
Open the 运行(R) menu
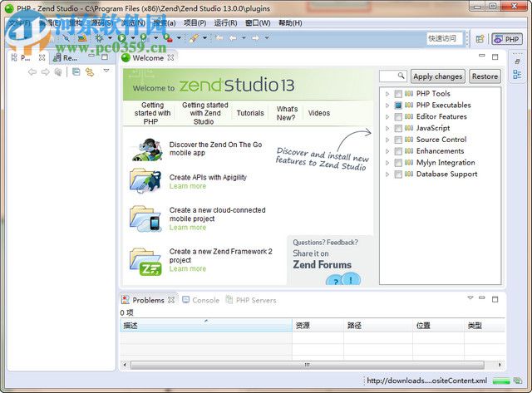(x=225, y=23)
